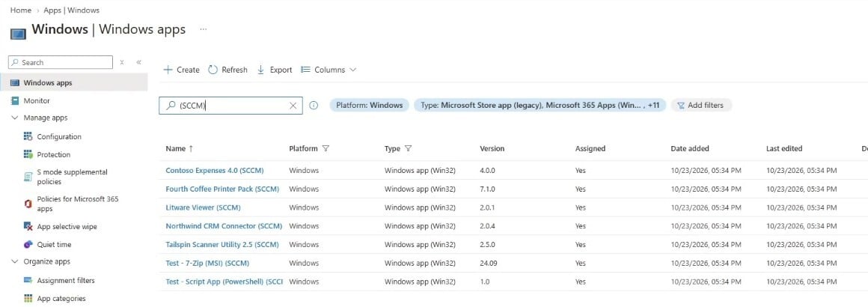
Task: Click the Configuration icon in sidebar
Action: point(28,136)
